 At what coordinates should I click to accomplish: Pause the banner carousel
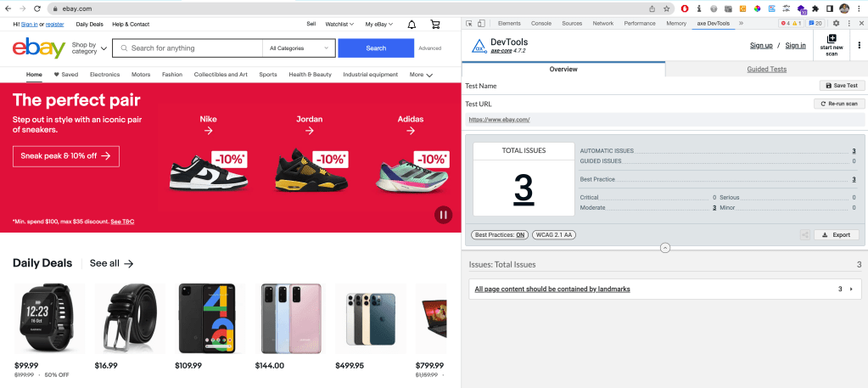click(443, 215)
